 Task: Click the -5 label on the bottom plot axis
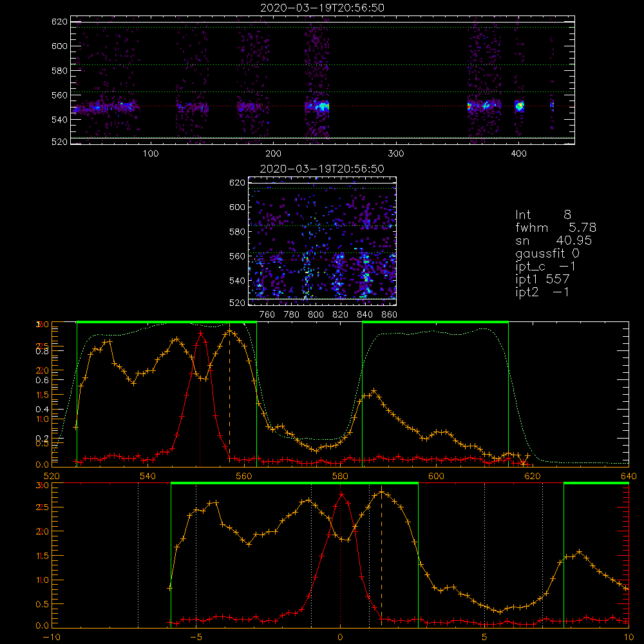(196, 638)
